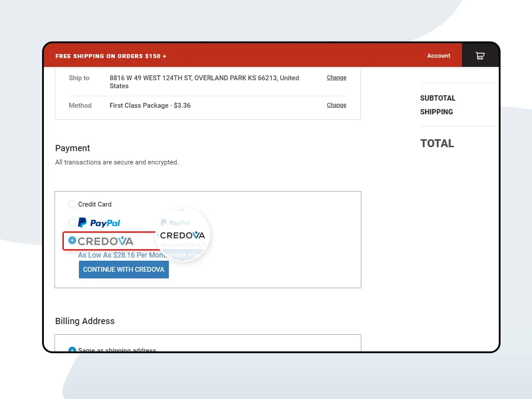
Task: Open the shopping cart icon
Action: click(x=480, y=56)
